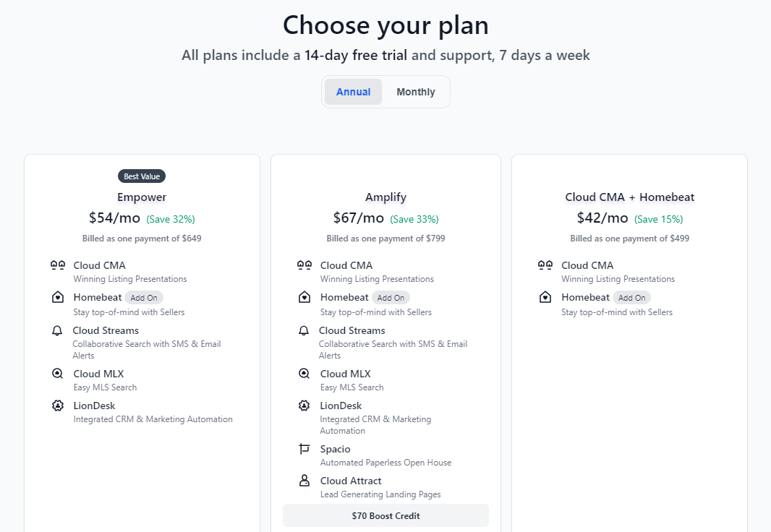This screenshot has height=532, width=771.
Task: Click the $70 Boost Credit button
Action: (x=385, y=515)
